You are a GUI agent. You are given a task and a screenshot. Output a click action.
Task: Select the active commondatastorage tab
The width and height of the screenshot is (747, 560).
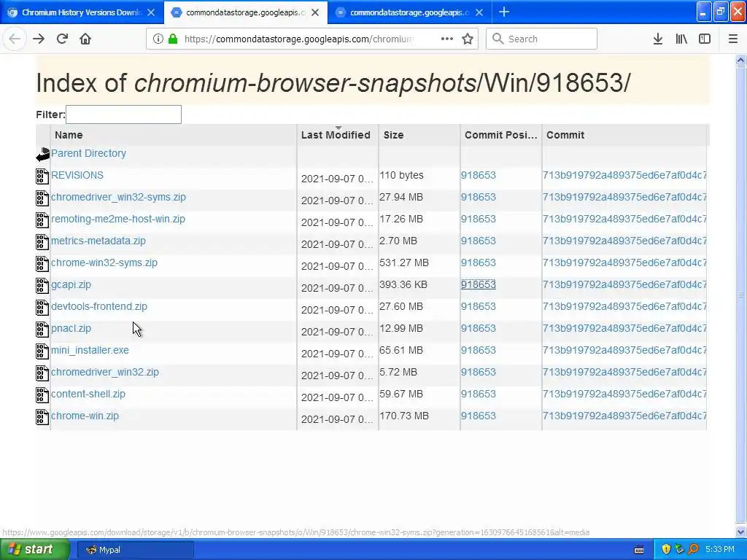point(246,12)
